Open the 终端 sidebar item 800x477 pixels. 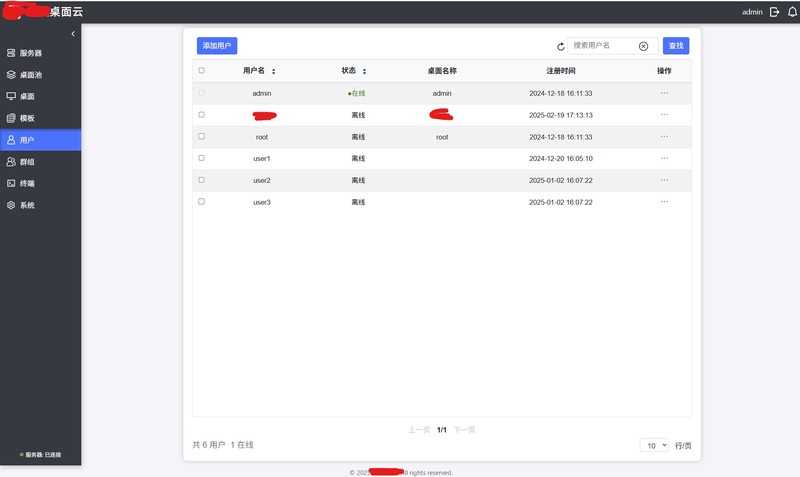pos(40,184)
